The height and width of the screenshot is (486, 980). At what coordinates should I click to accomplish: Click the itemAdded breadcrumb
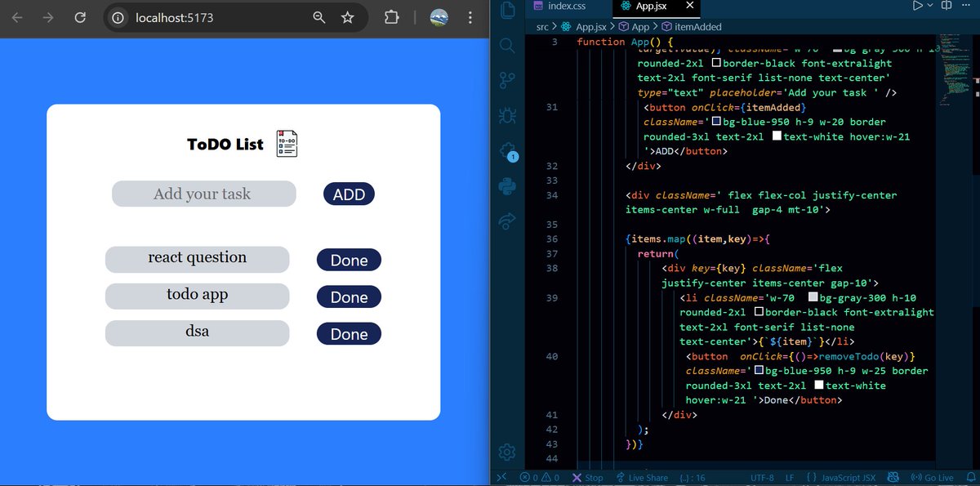click(x=691, y=27)
